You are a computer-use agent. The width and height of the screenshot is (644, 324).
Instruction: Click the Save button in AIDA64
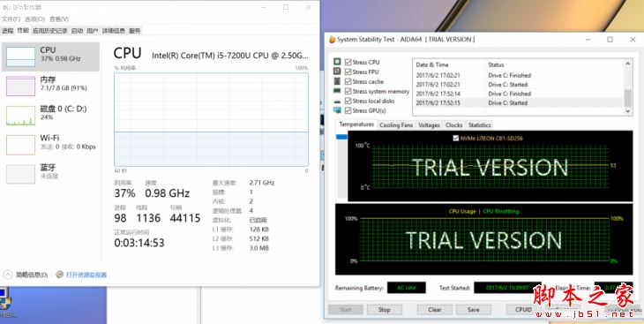tap(473, 310)
